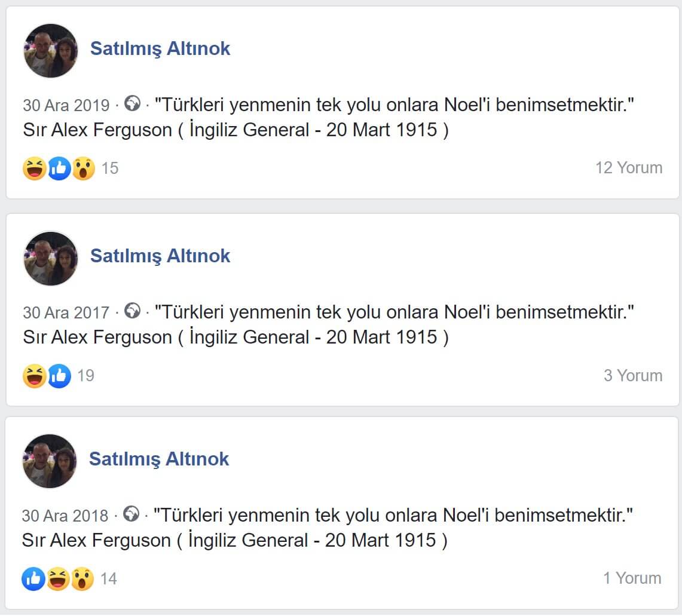
Task: Click the wow reaction on the 2018 post
Action: 82,578
